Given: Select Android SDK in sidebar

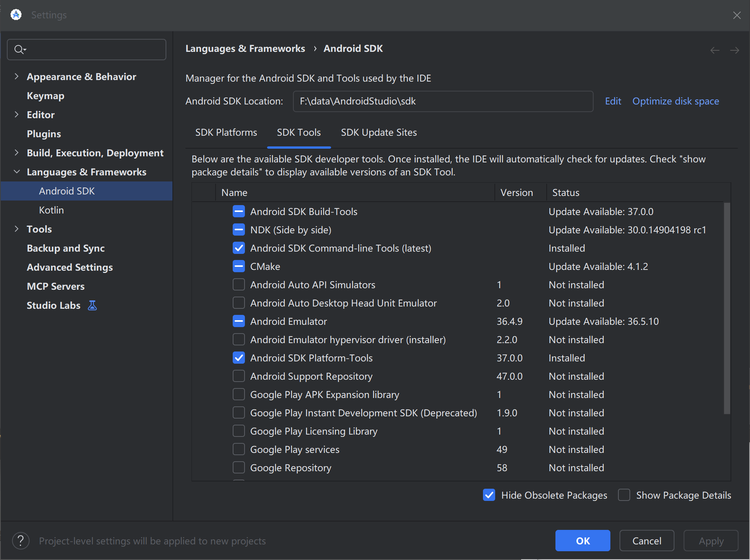Looking at the screenshot, I should point(86,191).
